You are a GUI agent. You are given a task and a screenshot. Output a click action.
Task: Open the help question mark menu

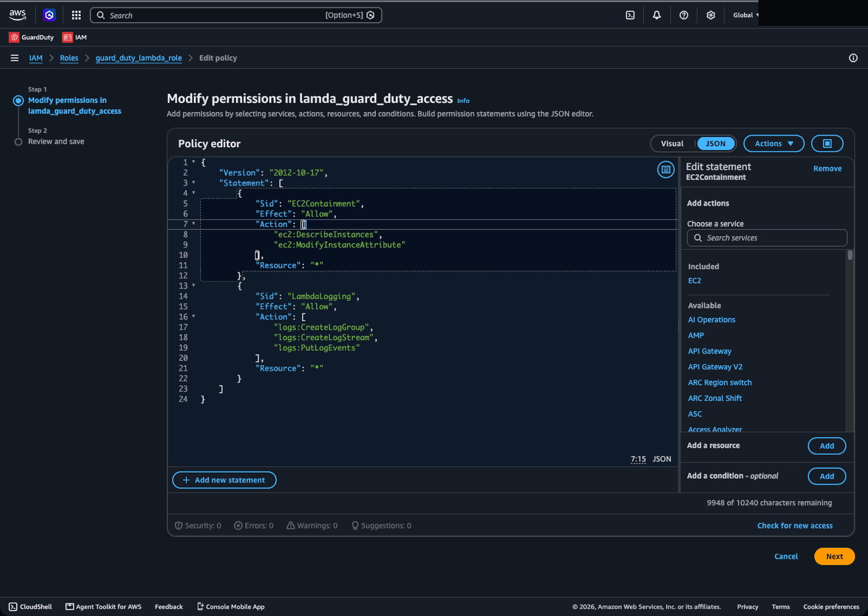[684, 15]
